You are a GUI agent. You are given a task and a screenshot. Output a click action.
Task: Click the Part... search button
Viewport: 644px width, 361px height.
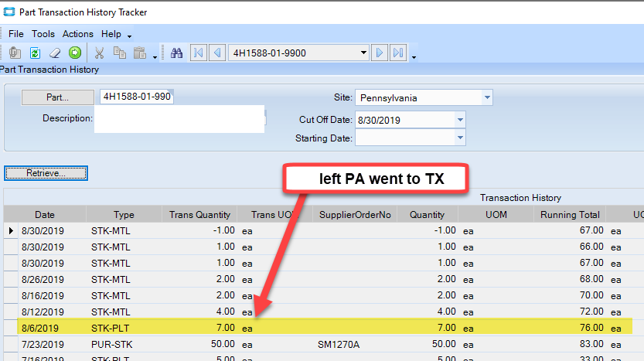point(57,97)
